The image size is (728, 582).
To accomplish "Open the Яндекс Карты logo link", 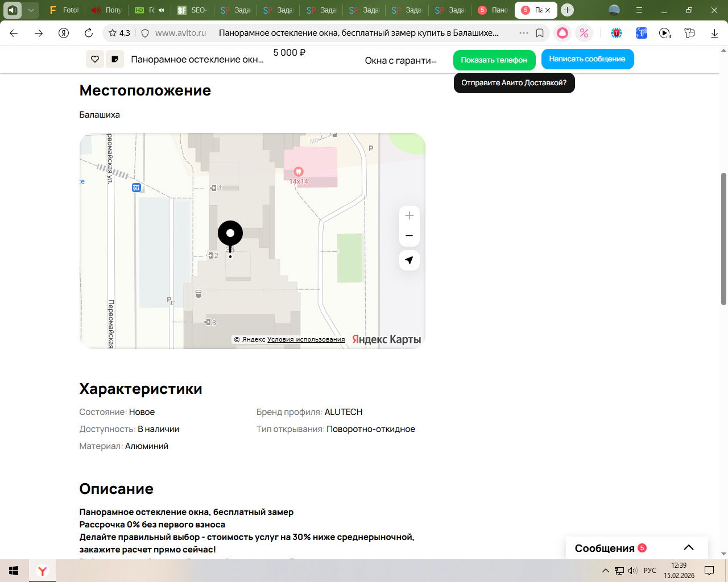I will [387, 339].
